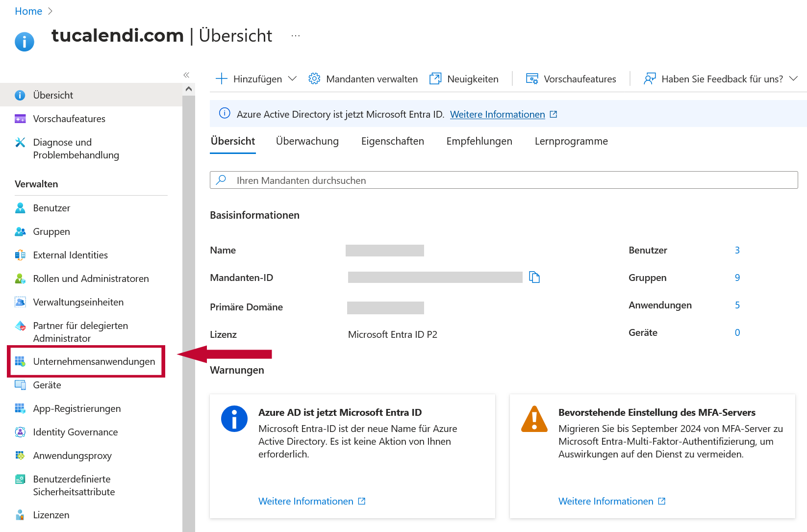Go to Home breadcrumb link
This screenshot has width=807, height=532.
(x=28, y=11)
